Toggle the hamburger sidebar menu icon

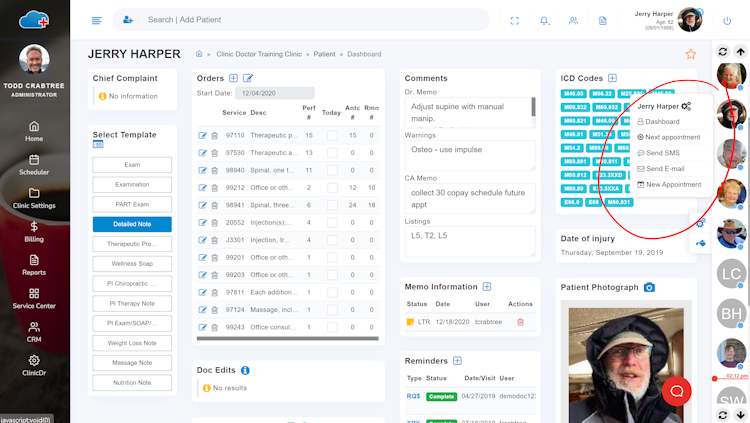tap(97, 20)
